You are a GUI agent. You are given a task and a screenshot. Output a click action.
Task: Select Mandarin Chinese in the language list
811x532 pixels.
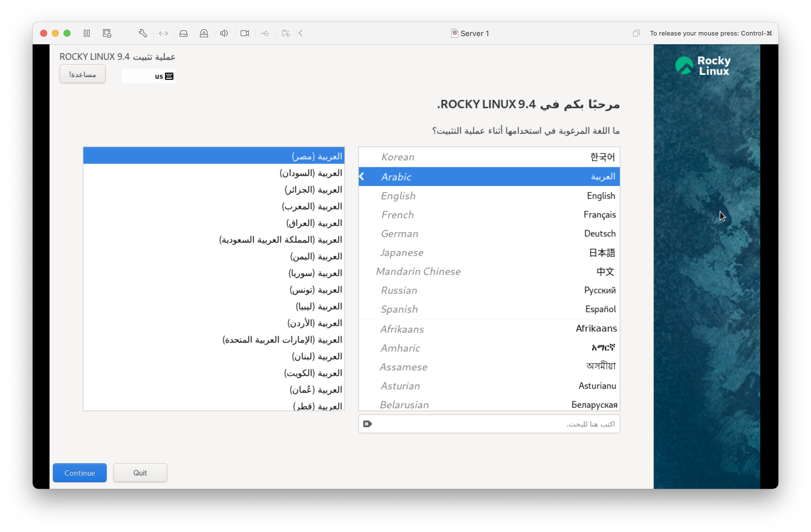coord(489,271)
